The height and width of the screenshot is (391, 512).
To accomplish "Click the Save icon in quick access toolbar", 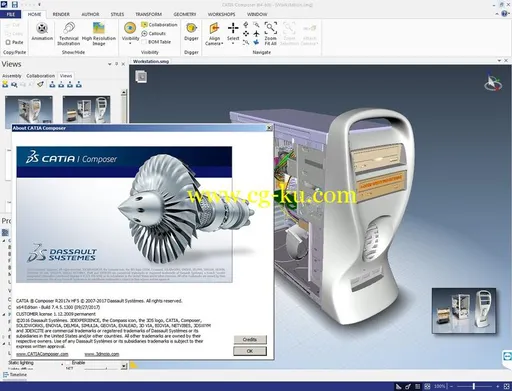I will point(15,5).
